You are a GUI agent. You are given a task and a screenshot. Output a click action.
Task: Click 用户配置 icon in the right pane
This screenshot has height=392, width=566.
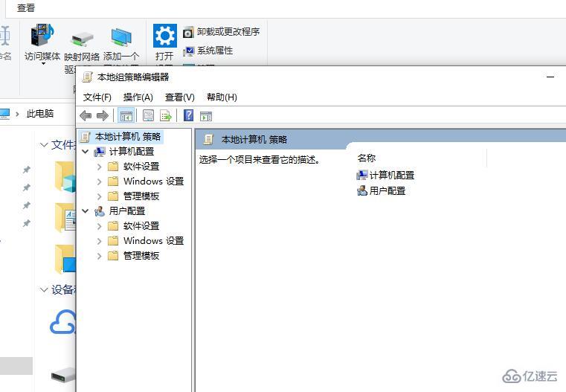(361, 190)
